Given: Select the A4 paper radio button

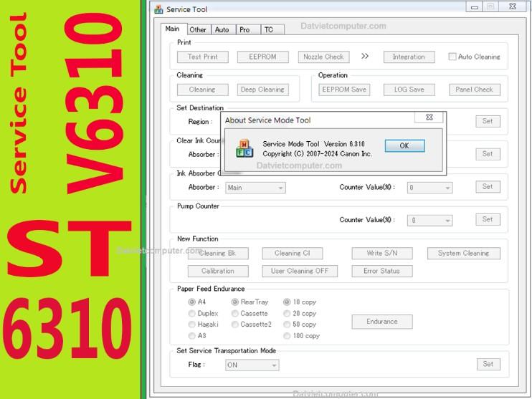Looking at the screenshot, I should coord(192,302).
